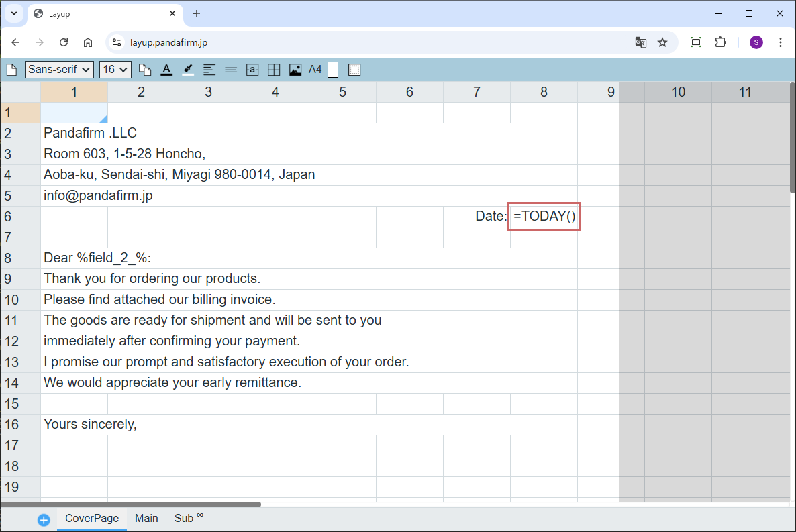Toggle the portrait page orientation icon
Screen dimensions: 796x532
333,70
